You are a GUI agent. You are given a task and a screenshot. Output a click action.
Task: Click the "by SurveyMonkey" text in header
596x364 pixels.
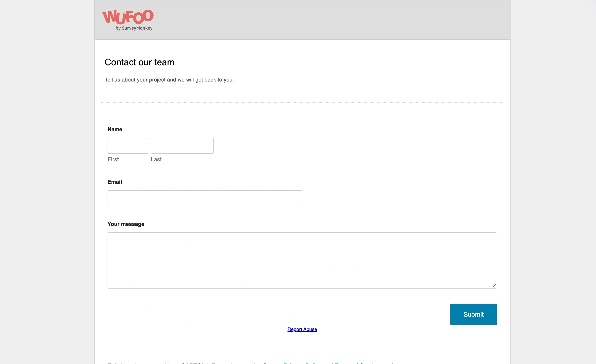(x=134, y=28)
